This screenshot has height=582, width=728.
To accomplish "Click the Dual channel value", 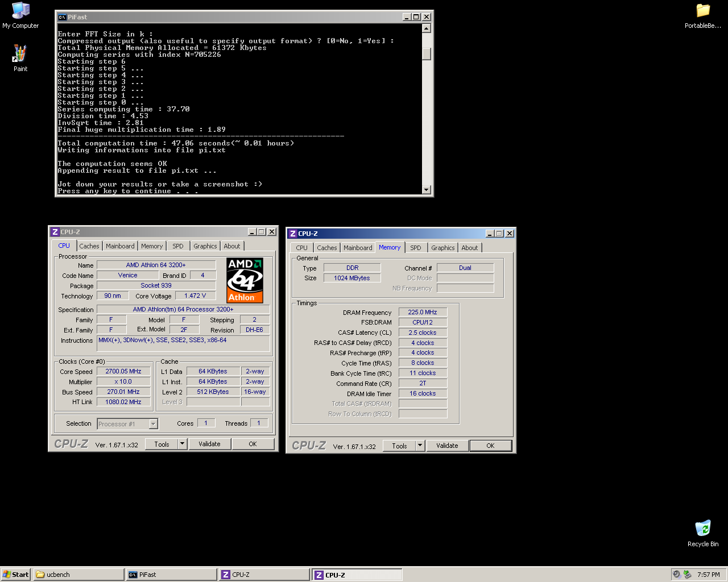I will (x=465, y=268).
